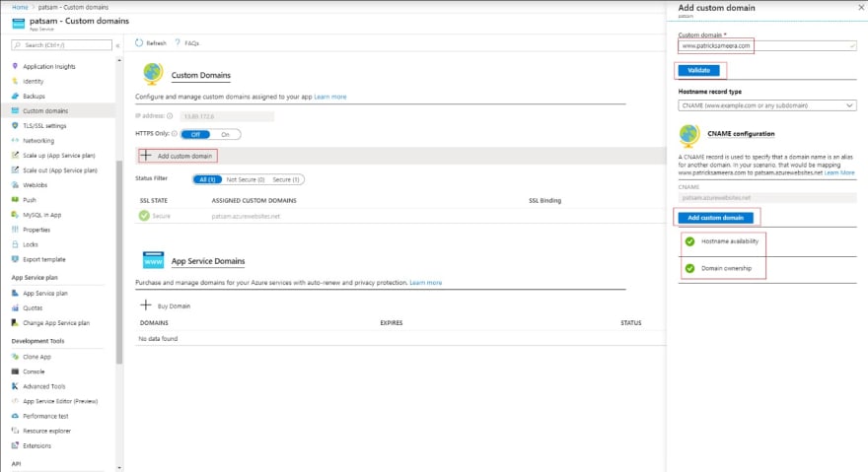Click the sidebar scrollbar up arrow

point(119,60)
